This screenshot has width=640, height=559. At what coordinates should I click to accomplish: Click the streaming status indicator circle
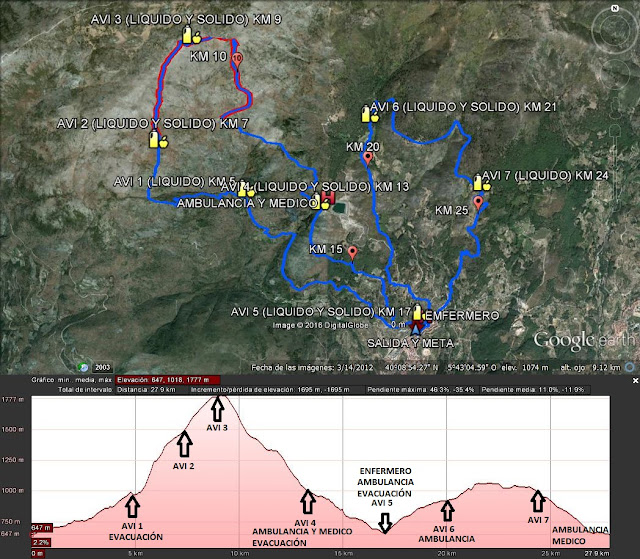630,367
